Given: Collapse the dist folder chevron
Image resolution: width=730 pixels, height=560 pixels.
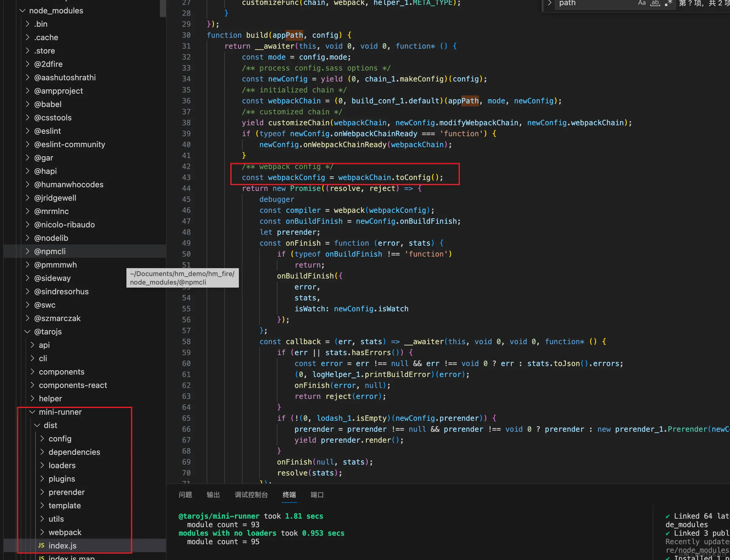Looking at the screenshot, I should point(37,425).
